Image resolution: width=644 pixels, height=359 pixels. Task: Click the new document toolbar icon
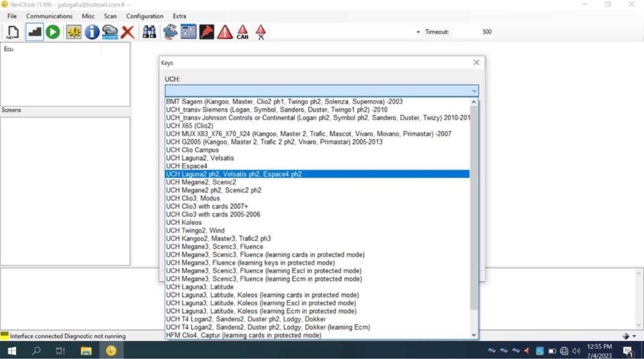click(x=13, y=32)
